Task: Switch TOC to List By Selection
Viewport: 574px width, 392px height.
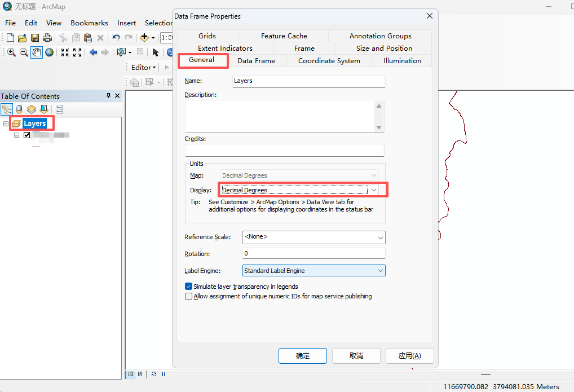Action: (44, 109)
